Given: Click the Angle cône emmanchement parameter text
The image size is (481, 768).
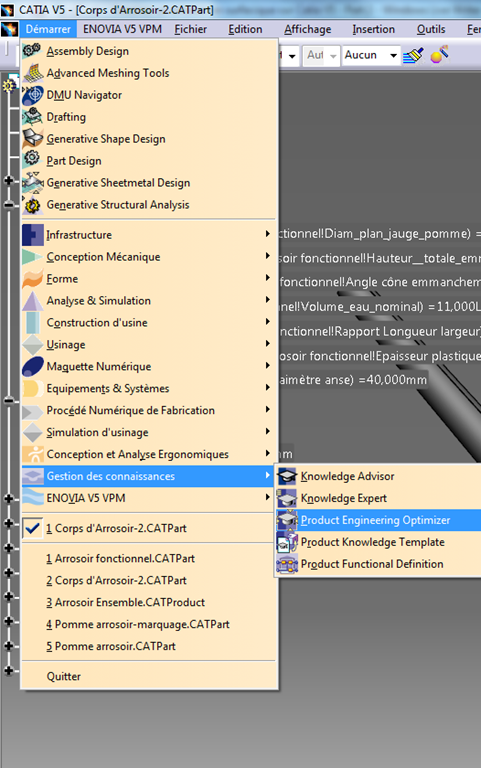Looking at the screenshot, I should [x=380, y=282].
